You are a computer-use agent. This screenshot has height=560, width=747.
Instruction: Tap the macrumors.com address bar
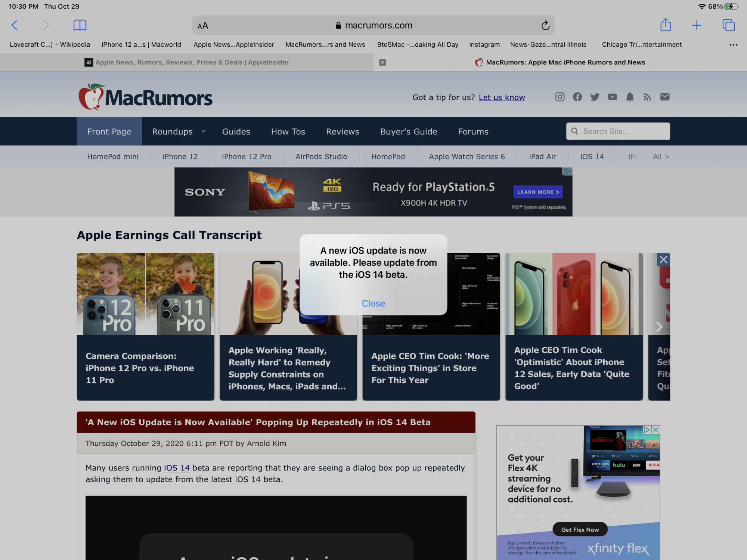373,25
